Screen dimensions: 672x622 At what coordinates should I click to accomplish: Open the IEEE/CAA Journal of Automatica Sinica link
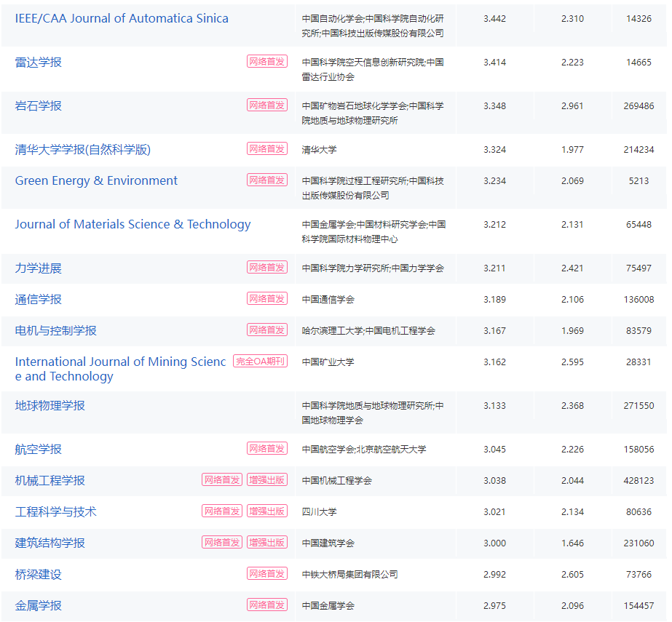click(x=122, y=18)
